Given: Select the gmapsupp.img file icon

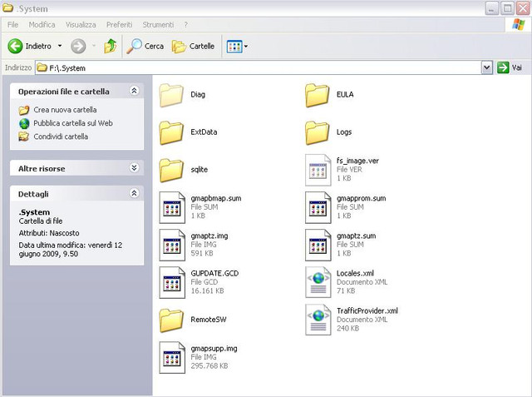Looking at the screenshot, I should point(172,358).
